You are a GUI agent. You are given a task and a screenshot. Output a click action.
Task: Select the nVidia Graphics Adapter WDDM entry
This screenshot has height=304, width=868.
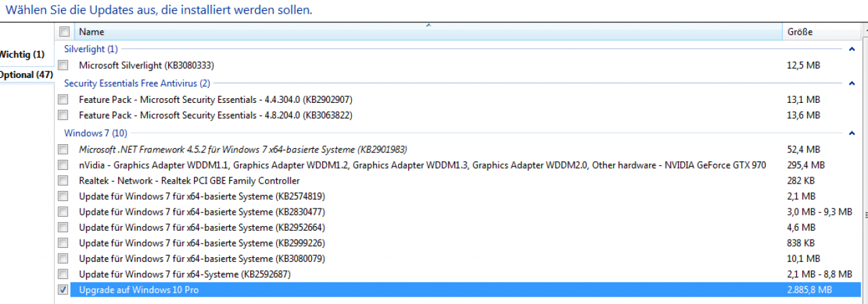coord(422,165)
